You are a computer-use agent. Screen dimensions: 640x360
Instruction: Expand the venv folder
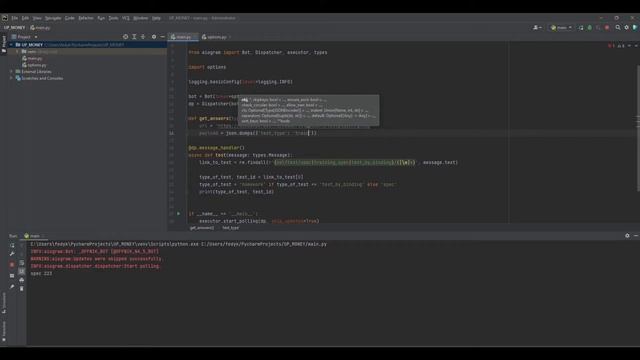pyautogui.click(x=17, y=52)
